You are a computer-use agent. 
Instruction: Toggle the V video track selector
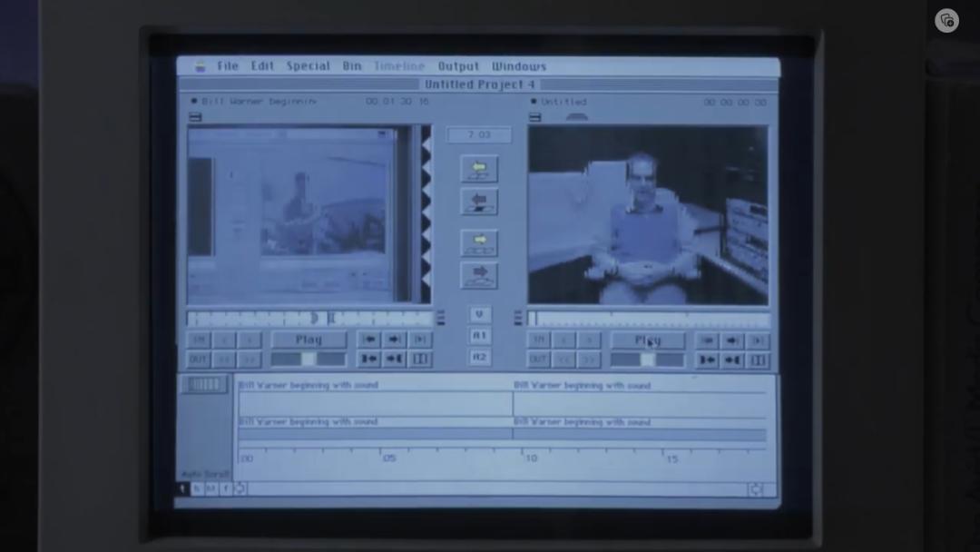pyautogui.click(x=479, y=314)
